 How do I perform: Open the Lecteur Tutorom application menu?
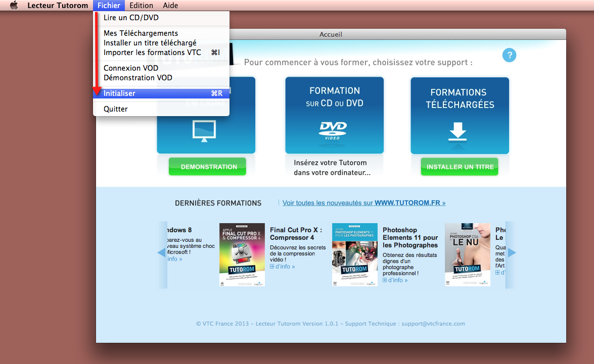point(58,5)
